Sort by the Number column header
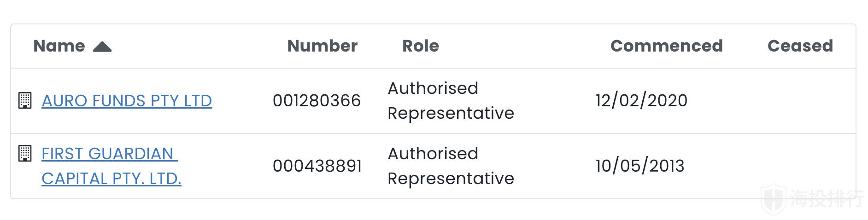Screen dimensions: 868x220 click(x=322, y=46)
